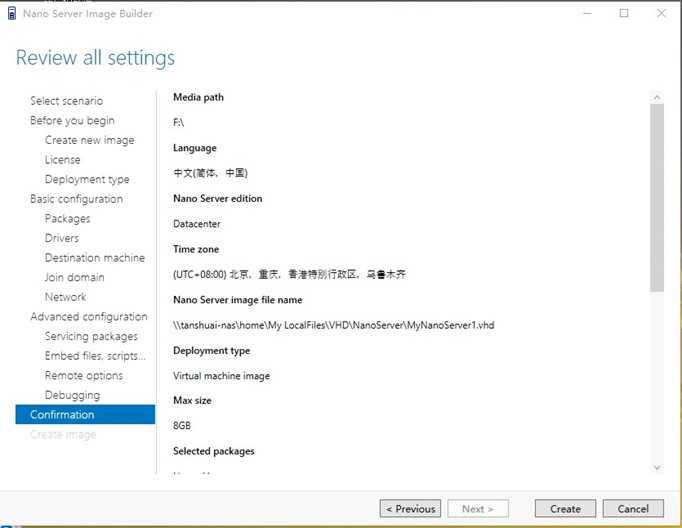
Task: Close the Nano Server Image Builder window
Action: (x=661, y=13)
